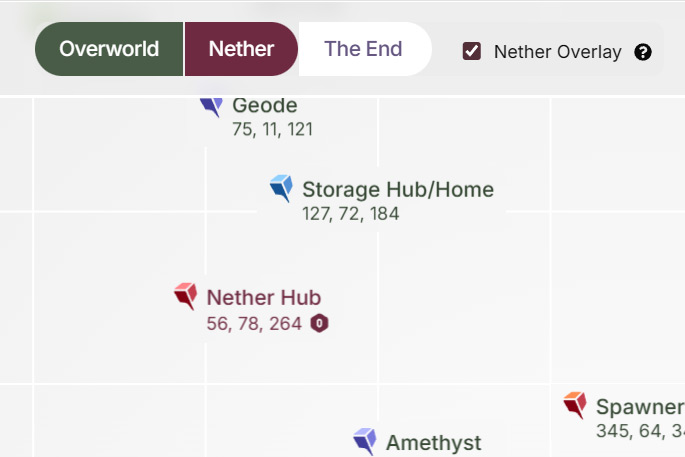Open the Storage Hub/Home waypoint label
685x457 pixels.
click(x=397, y=189)
